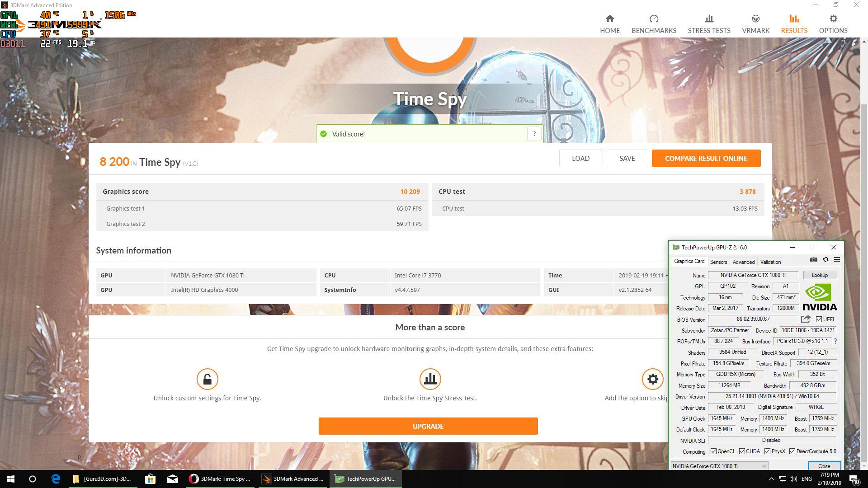This screenshot has width=868, height=488.
Task: Click the Driver Version field in GPU-Z
Action: (x=772, y=396)
